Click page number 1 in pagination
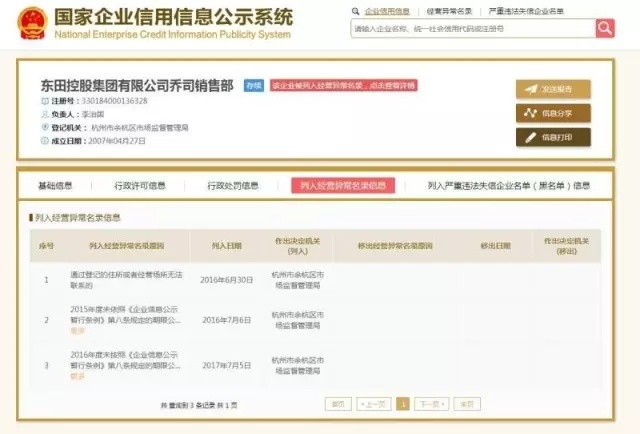 pos(402,404)
